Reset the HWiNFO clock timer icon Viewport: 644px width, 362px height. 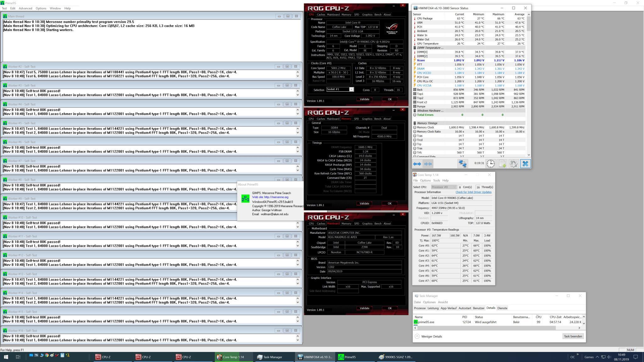point(491,164)
